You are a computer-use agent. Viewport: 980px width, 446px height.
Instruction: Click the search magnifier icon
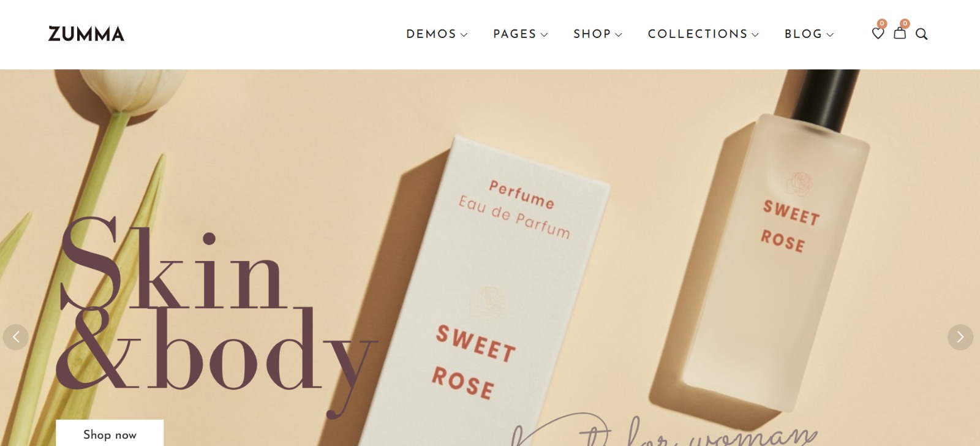921,34
